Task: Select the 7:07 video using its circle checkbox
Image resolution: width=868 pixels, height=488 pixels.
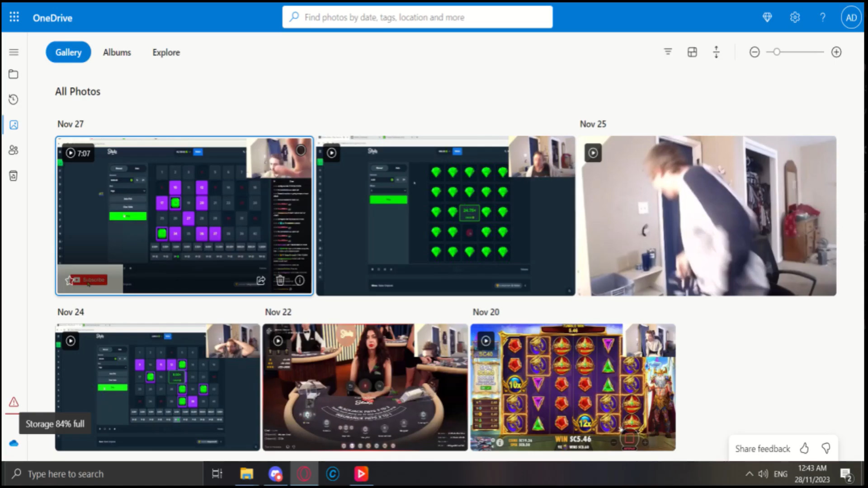Action: click(301, 150)
